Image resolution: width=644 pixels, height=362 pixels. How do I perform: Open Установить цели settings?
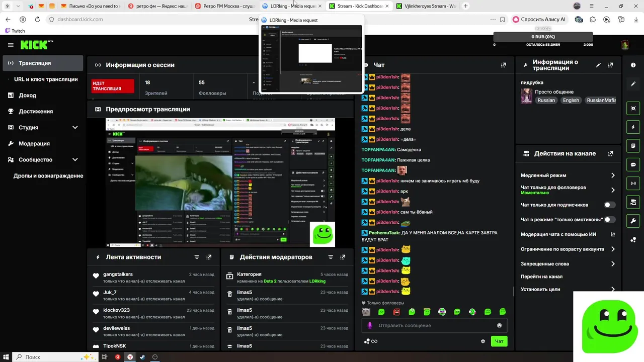(x=568, y=289)
